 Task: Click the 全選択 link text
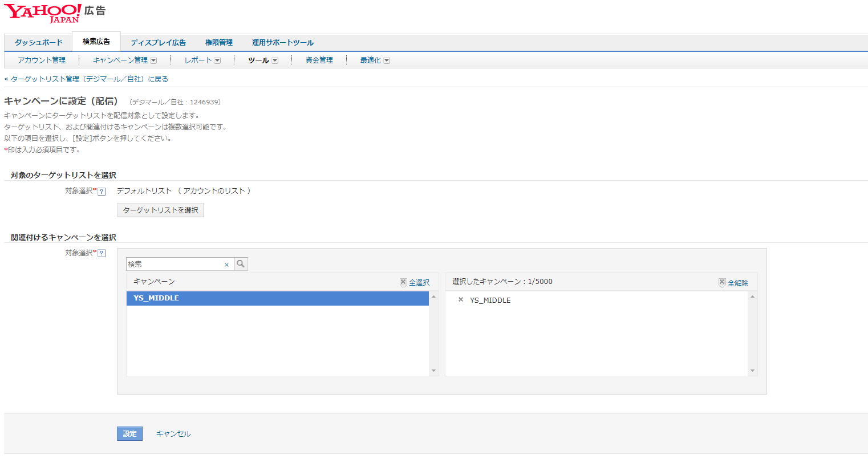pos(419,283)
